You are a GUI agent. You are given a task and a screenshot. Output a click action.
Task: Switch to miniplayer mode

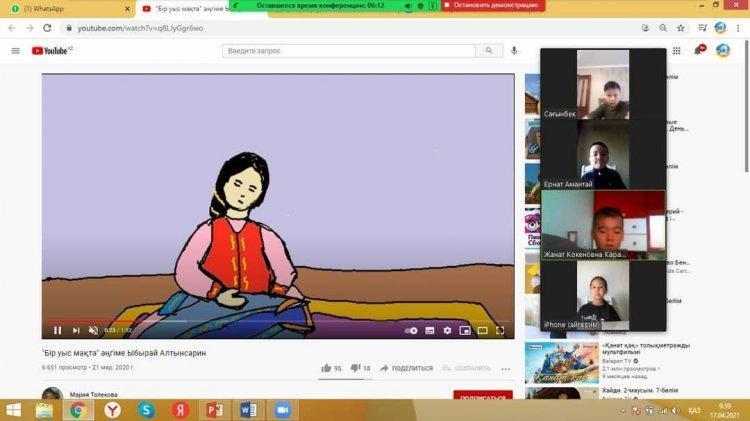click(465, 331)
